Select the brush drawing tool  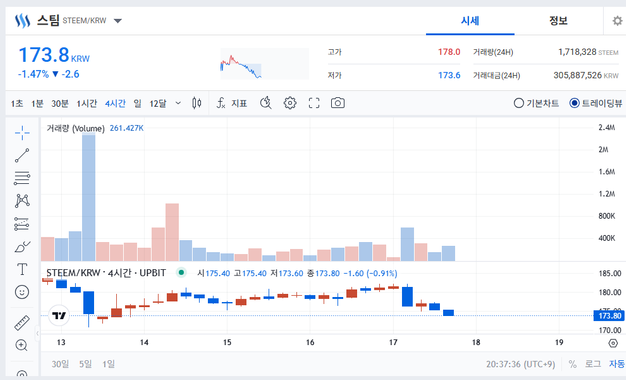click(x=22, y=247)
